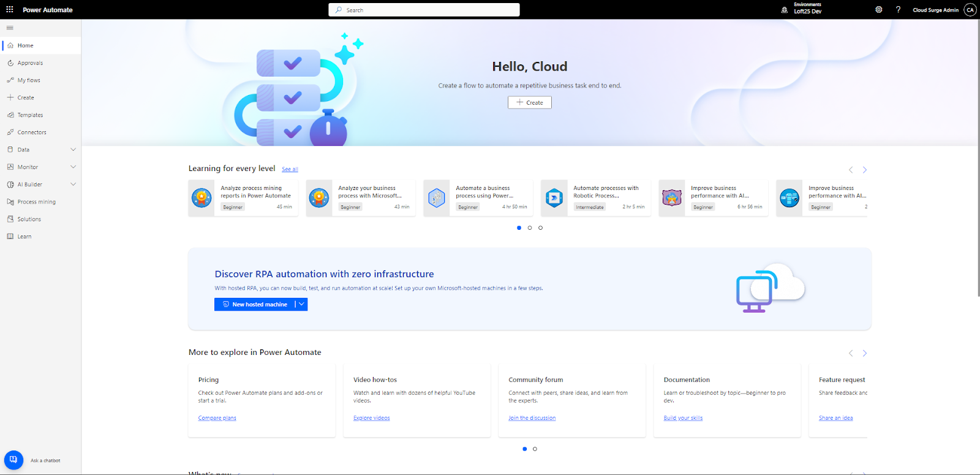980x475 pixels.
Task: Show next More to explore cards
Action: [x=865, y=353]
